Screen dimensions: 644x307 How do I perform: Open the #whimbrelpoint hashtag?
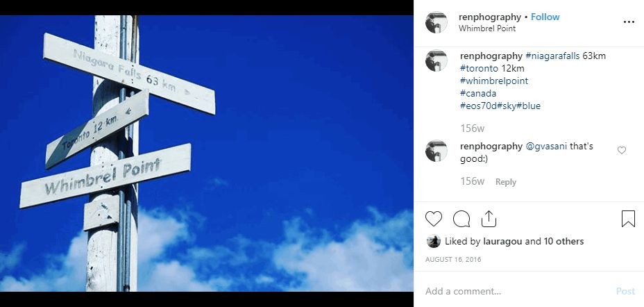tap(494, 81)
